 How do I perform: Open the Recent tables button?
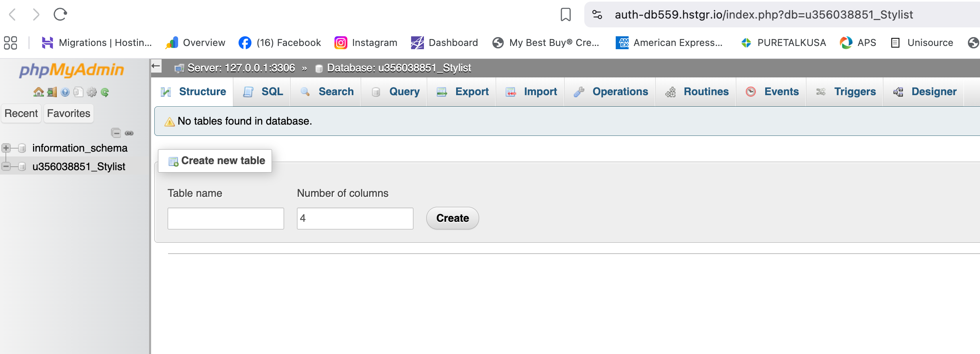click(x=21, y=114)
